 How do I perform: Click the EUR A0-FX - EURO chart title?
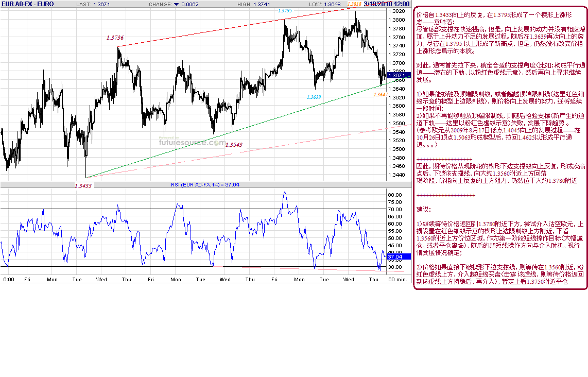pos(28,4)
